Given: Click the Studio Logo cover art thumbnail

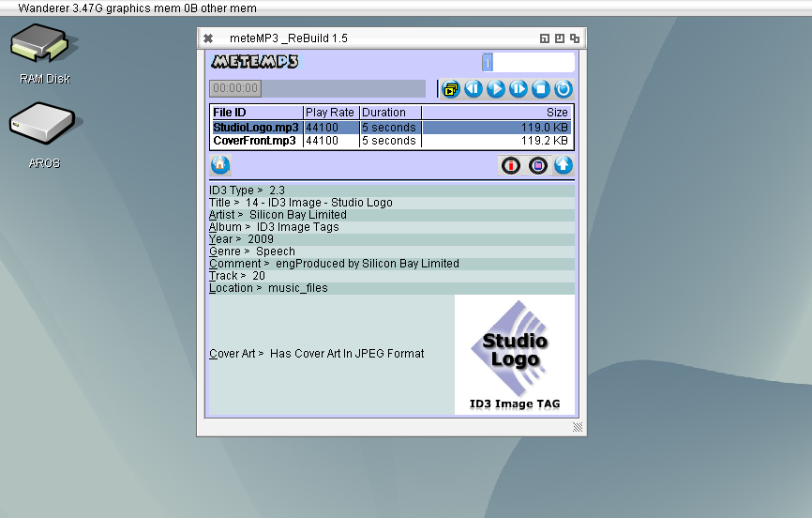Looking at the screenshot, I should pyautogui.click(x=515, y=355).
